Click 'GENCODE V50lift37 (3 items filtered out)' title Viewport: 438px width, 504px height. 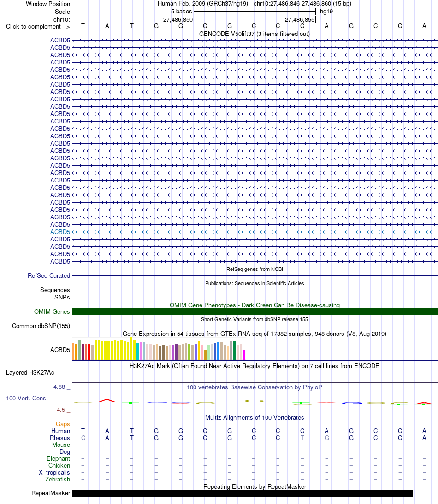(x=255, y=34)
